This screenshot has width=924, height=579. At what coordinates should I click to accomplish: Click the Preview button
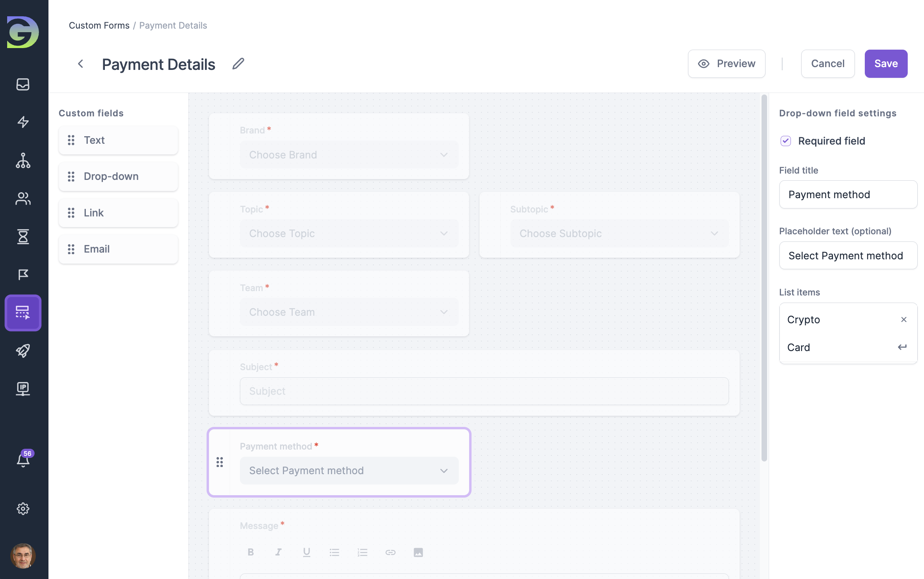coord(727,64)
